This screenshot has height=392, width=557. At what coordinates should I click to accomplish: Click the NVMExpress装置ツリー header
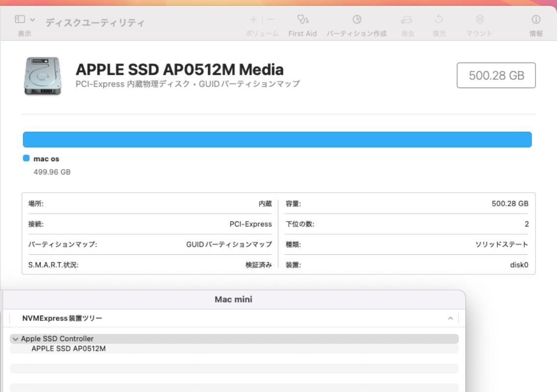coord(62,318)
